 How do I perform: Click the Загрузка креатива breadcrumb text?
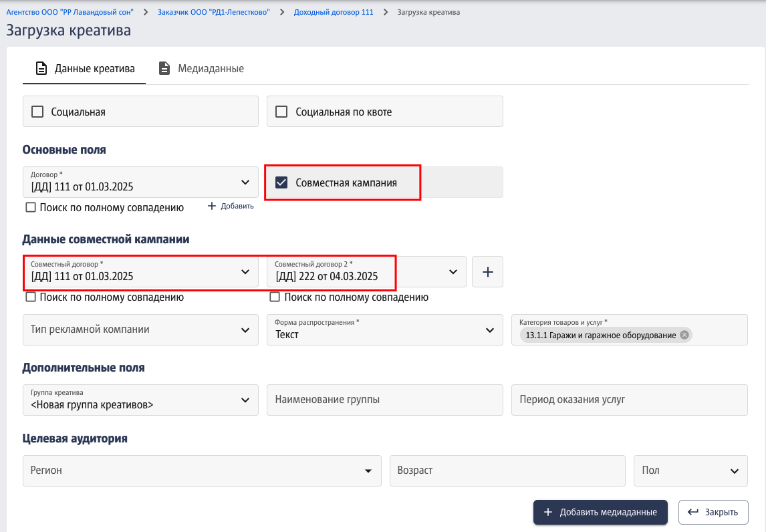coord(428,12)
